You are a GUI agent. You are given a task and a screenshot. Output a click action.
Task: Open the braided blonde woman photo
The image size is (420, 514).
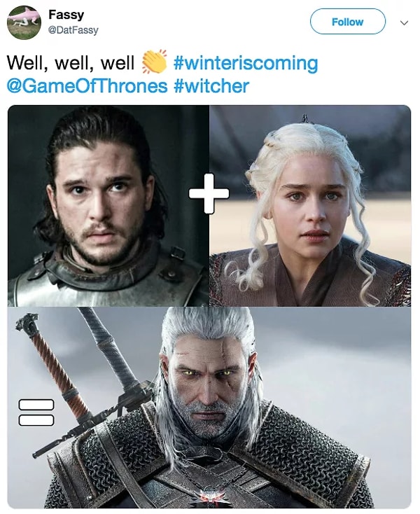point(310,206)
